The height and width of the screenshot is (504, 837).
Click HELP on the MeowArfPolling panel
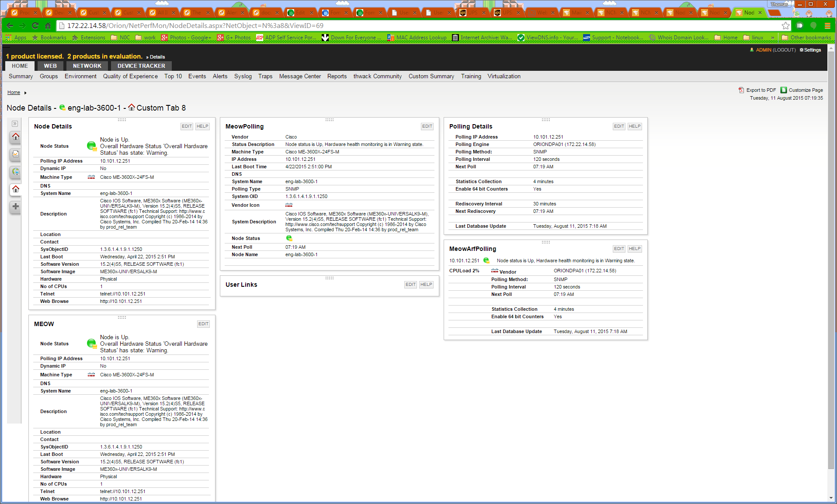pos(635,249)
